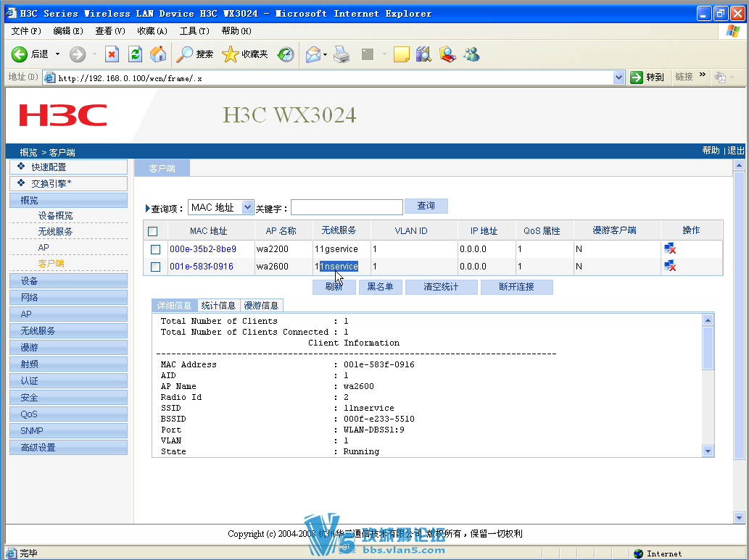Click disconnect icon for client 001e-583f-0916
This screenshot has height=560, width=749.
click(670, 266)
